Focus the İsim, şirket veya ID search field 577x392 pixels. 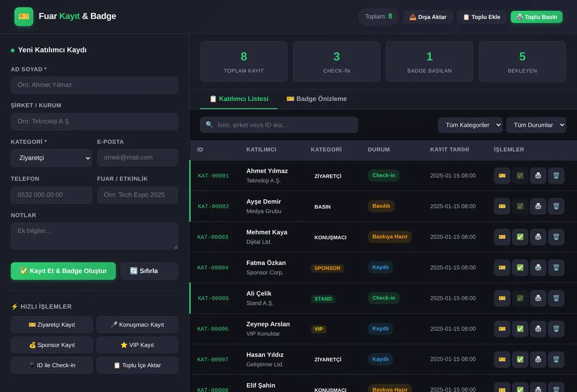click(279, 125)
